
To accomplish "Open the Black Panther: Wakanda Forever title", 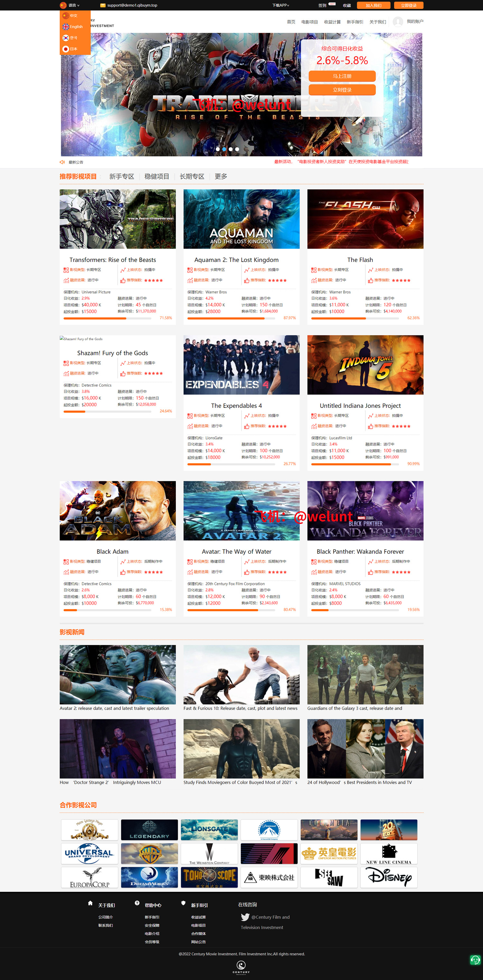I will 360,552.
